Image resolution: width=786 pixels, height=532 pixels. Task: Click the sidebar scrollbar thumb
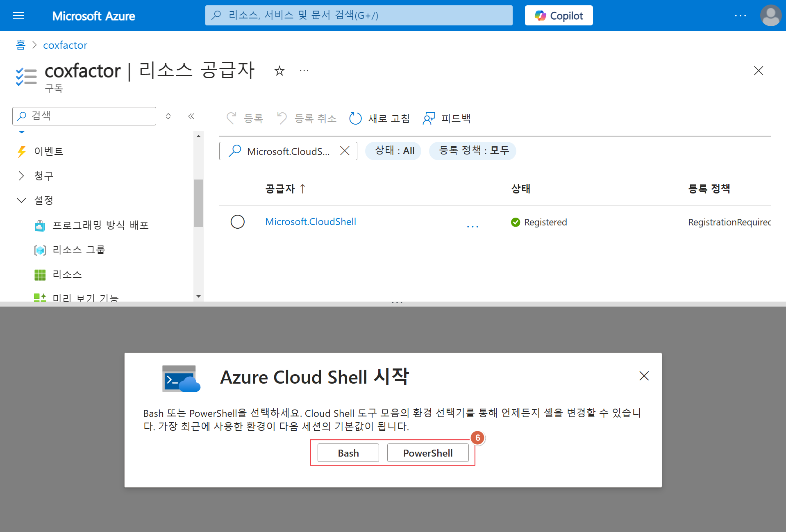click(198, 203)
